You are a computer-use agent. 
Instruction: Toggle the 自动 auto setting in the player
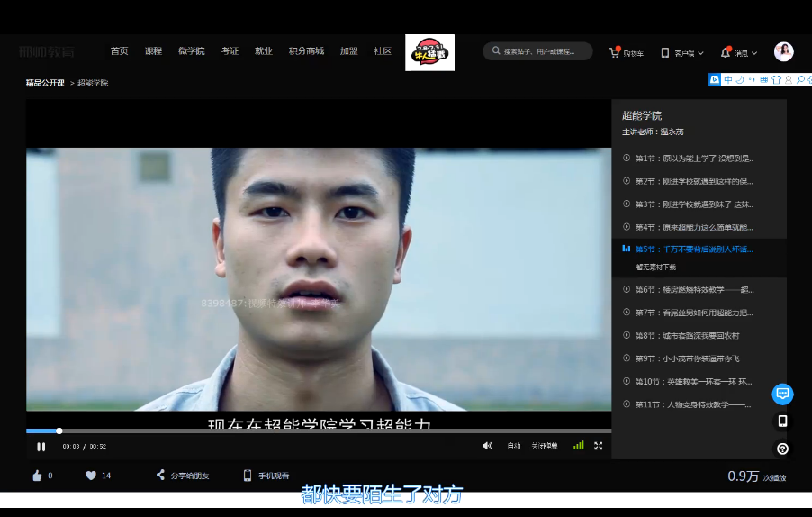(514, 446)
